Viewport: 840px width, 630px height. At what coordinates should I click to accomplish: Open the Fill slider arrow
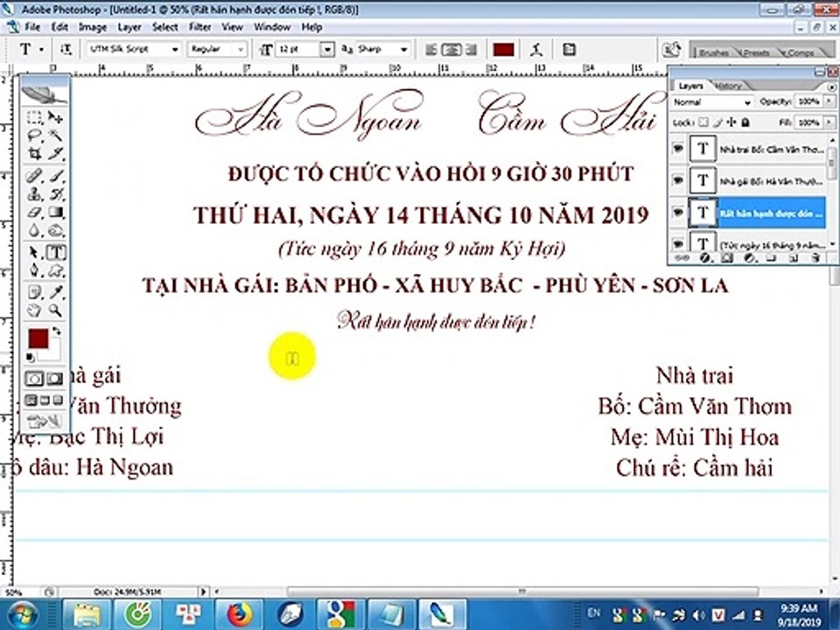pos(829,122)
